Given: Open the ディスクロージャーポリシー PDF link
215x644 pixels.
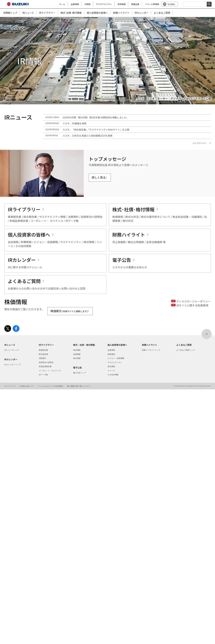Looking at the screenshot, I should pyautogui.click(x=193, y=301).
